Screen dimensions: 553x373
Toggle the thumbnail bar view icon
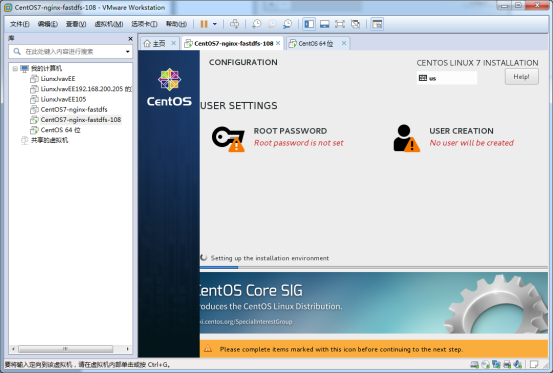[324, 24]
